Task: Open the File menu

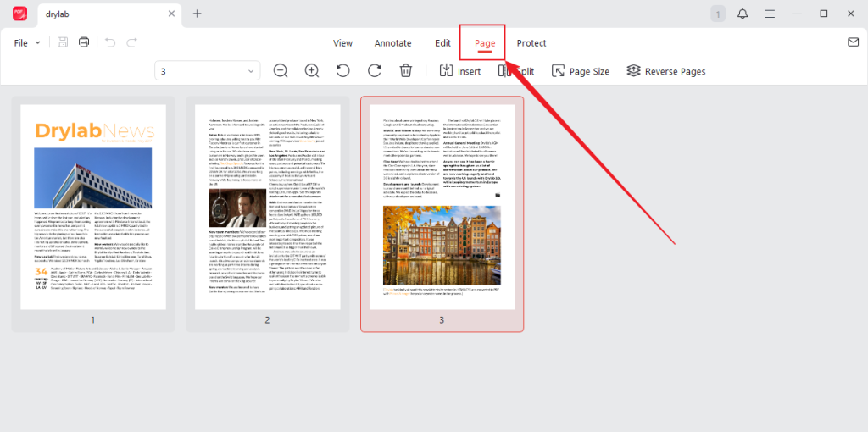Action: click(21, 42)
